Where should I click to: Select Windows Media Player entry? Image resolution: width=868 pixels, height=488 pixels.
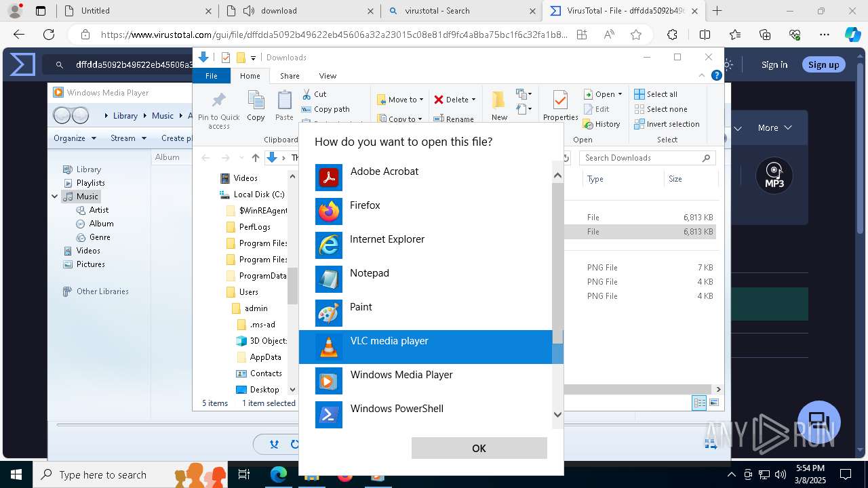[x=426, y=381]
